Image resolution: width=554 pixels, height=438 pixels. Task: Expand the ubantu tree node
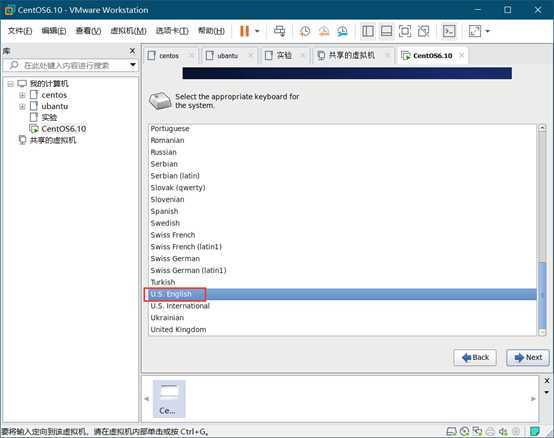pos(22,106)
